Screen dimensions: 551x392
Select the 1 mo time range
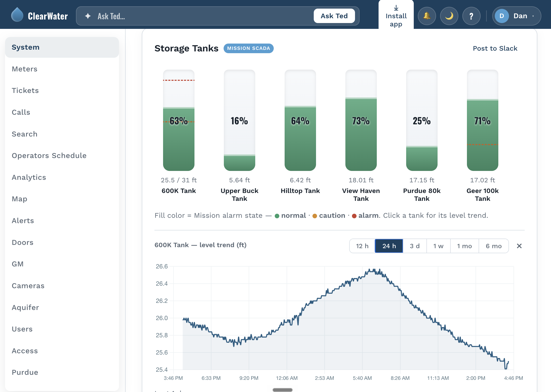coord(464,246)
